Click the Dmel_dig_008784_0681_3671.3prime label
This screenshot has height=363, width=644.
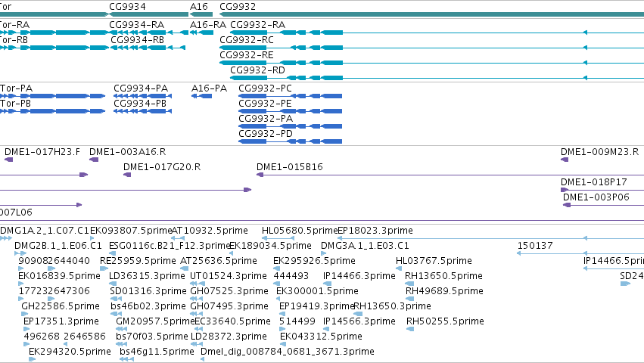(x=288, y=352)
